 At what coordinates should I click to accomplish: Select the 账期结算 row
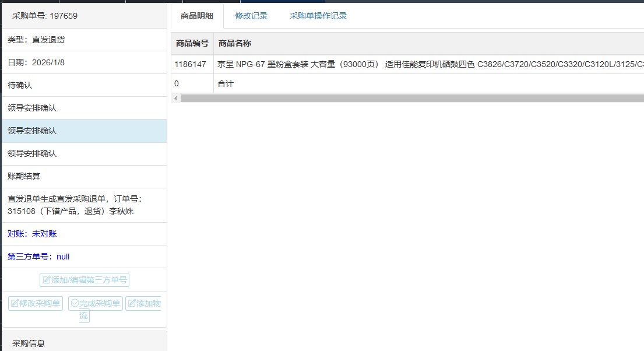tap(84, 176)
